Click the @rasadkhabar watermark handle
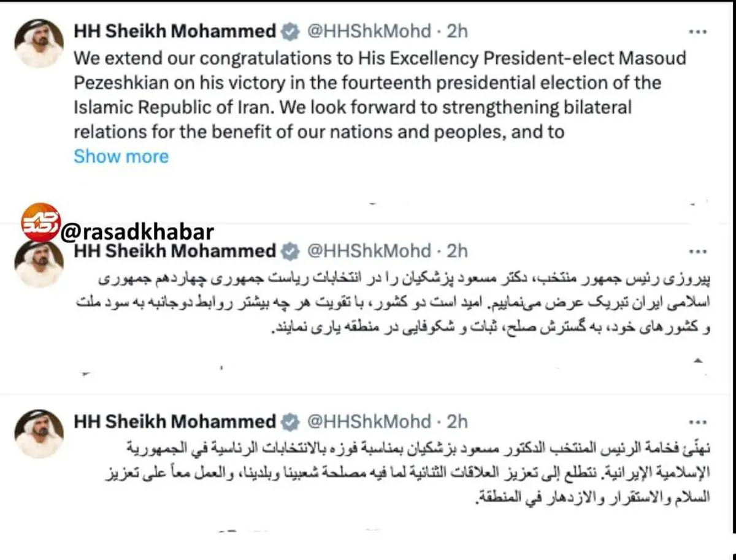Screen dimensions: 736x560 tap(137, 231)
